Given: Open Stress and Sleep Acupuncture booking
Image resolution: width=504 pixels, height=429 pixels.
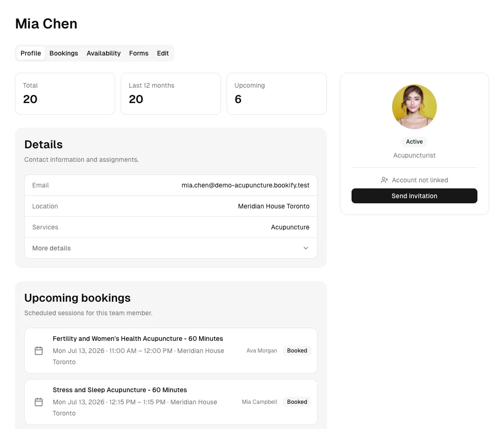Looking at the screenshot, I should pos(171,401).
